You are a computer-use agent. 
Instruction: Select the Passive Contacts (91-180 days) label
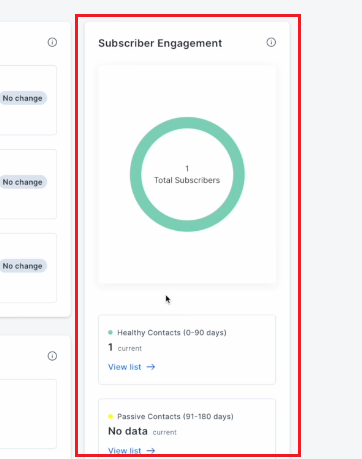point(175,417)
